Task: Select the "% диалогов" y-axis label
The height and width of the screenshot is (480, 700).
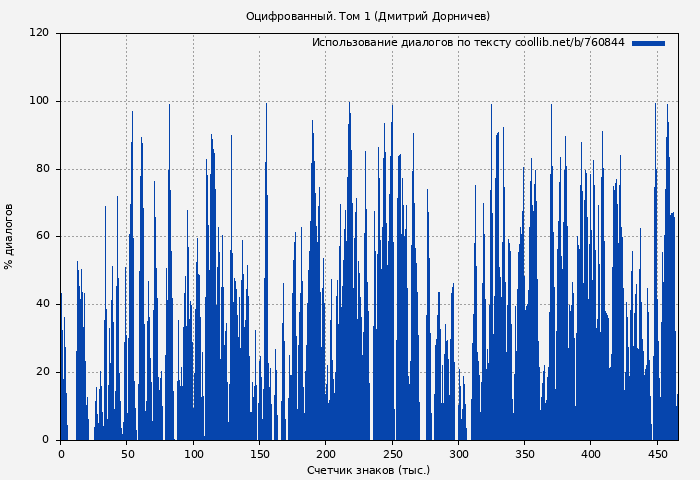Action: coord(9,236)
